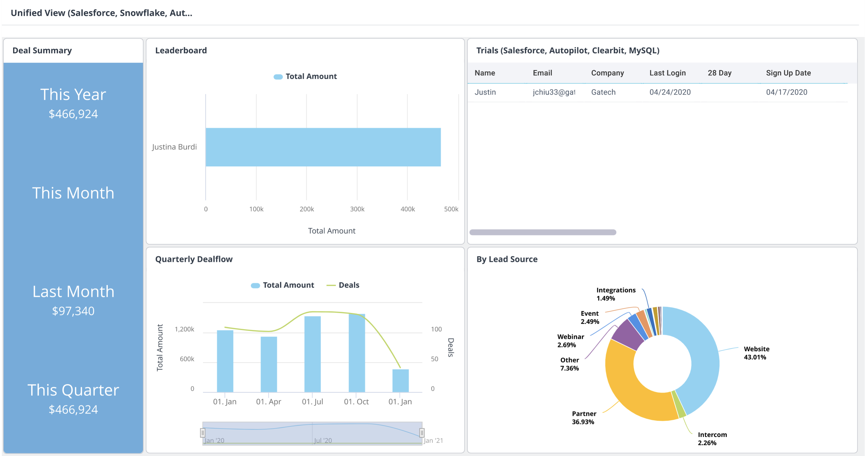Image resolution: width=868 pixels, height=456 pixels.
Task: Sort Trials table by Company column
Action: (x=607, y=73)
